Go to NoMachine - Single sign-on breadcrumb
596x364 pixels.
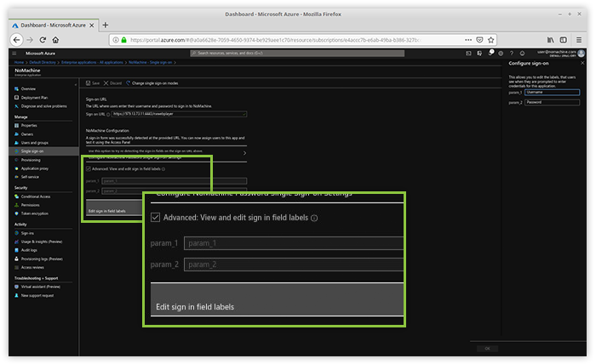[150, 62]
